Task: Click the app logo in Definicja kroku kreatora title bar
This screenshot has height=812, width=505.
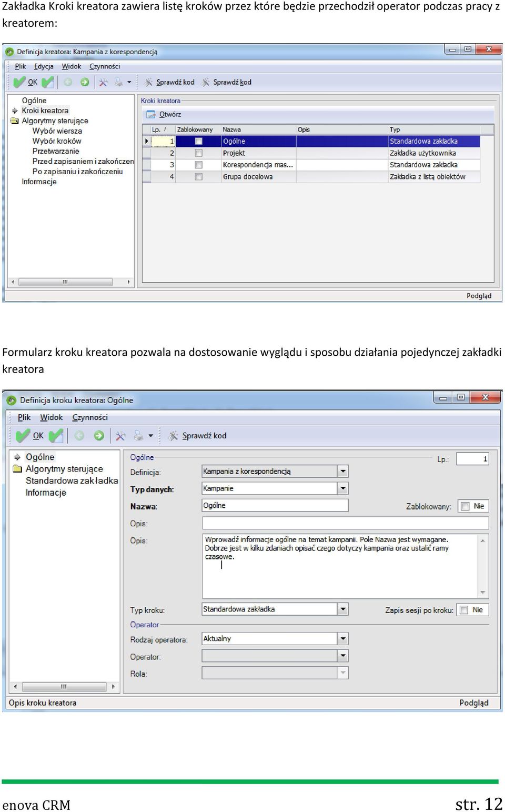Action: [11, 400]
